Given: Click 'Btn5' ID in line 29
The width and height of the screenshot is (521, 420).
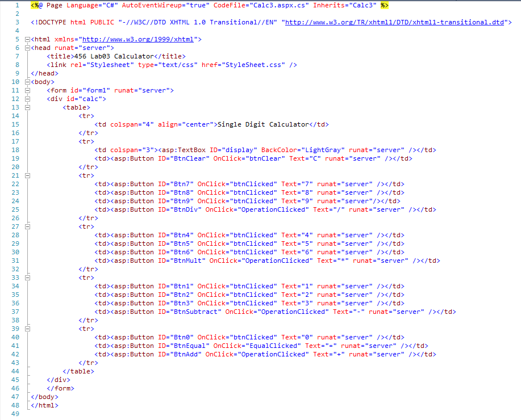Looking at the screenshot, I should click(x=182, y=243).
